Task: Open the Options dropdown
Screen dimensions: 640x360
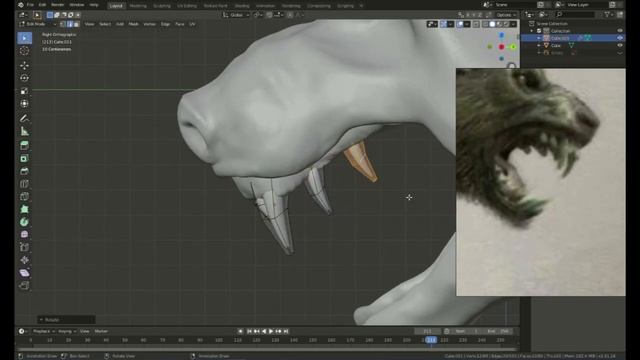Action: [507, 15]
